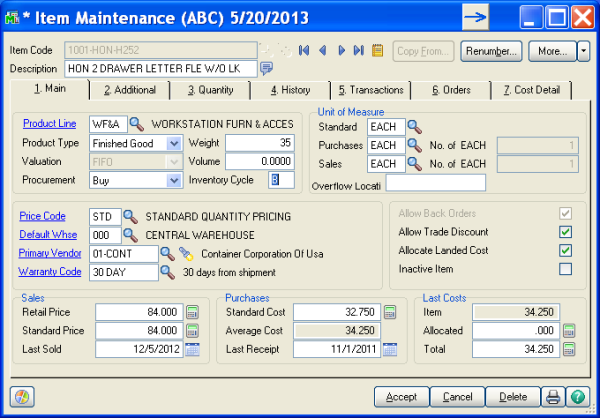This screenshot has height=418, width=600.
Task: Click the Renumber button
Action: coord(492,49)
